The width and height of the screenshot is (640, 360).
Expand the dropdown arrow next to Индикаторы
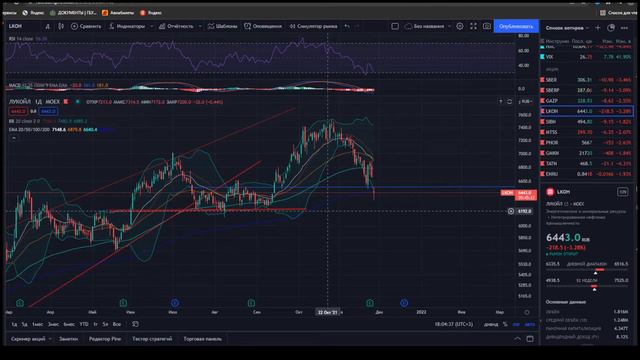pyautogui.click(x=151, y=26)
